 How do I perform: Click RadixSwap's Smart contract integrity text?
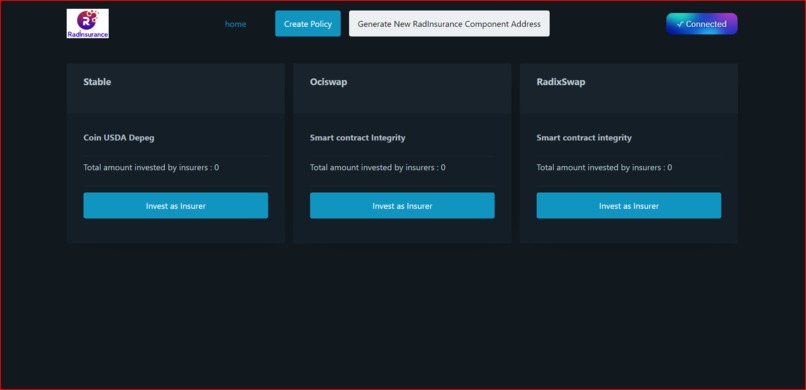[584, 138]
